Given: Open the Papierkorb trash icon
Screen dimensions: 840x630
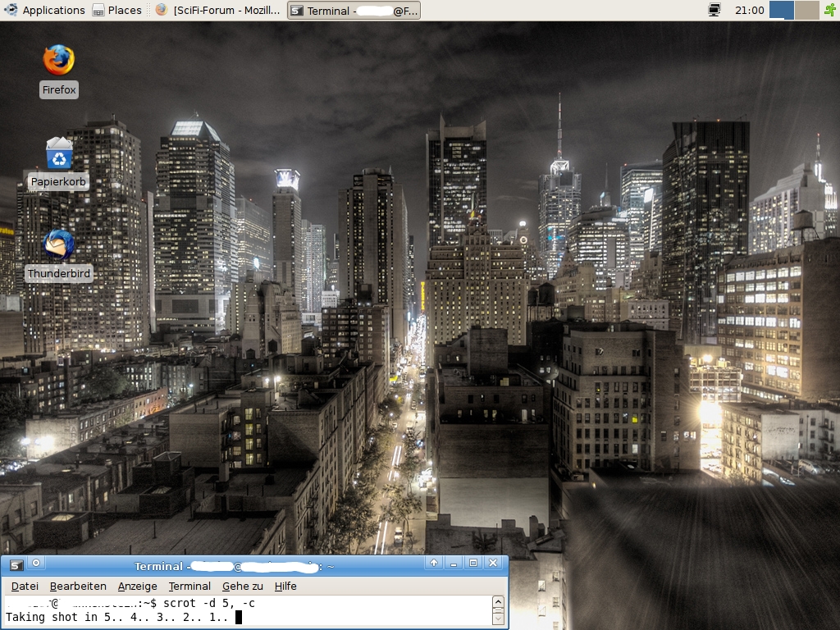Looking at the screenshot, I should 58,153.
